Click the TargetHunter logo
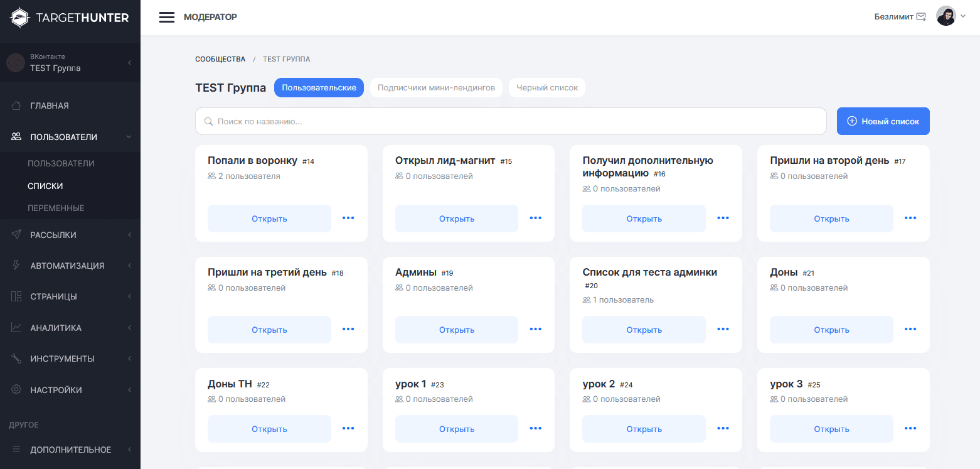 [70, 18]
